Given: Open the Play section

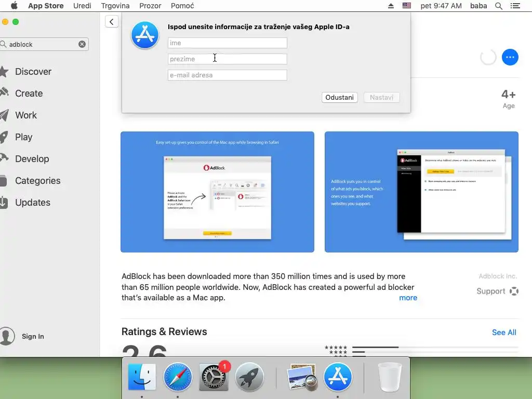Looking at the screenshot, I should click(x=24, y=137).
